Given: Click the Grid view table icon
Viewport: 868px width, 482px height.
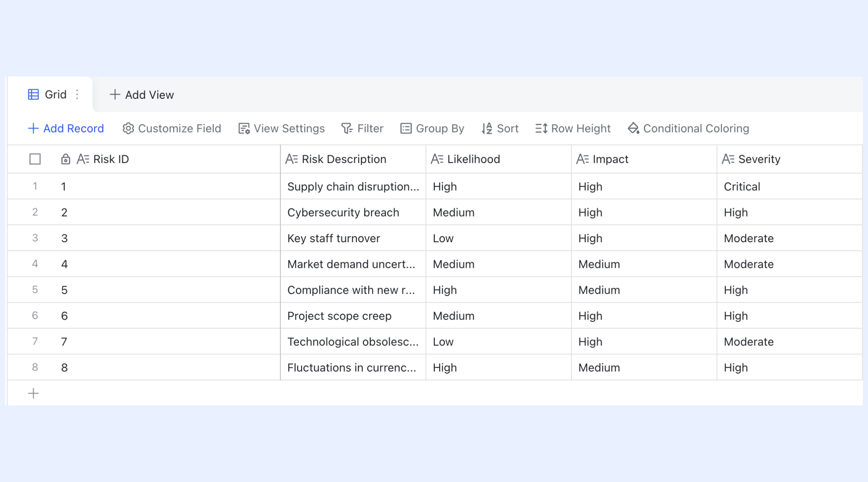Looking at the screenshot, I should pyautogui.click(x=33, y=94).
